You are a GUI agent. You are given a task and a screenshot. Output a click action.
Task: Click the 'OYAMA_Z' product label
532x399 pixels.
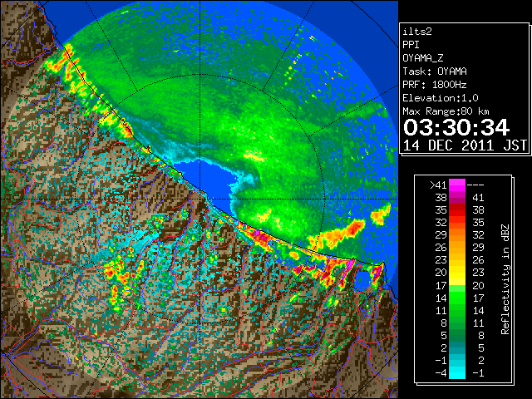423,58
